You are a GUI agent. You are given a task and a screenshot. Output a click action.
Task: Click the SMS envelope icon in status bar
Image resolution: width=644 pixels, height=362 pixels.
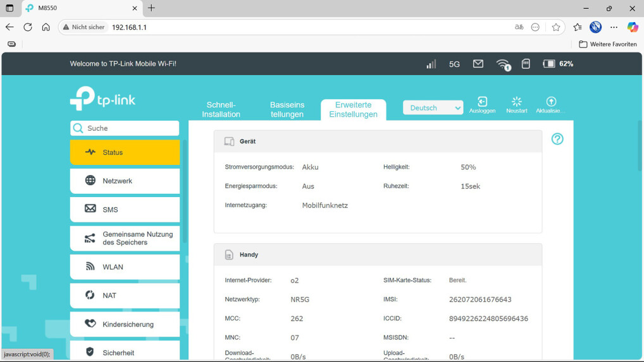478,64
